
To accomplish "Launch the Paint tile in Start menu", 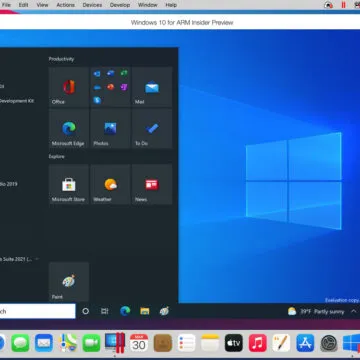I will [x=69, y=282].
